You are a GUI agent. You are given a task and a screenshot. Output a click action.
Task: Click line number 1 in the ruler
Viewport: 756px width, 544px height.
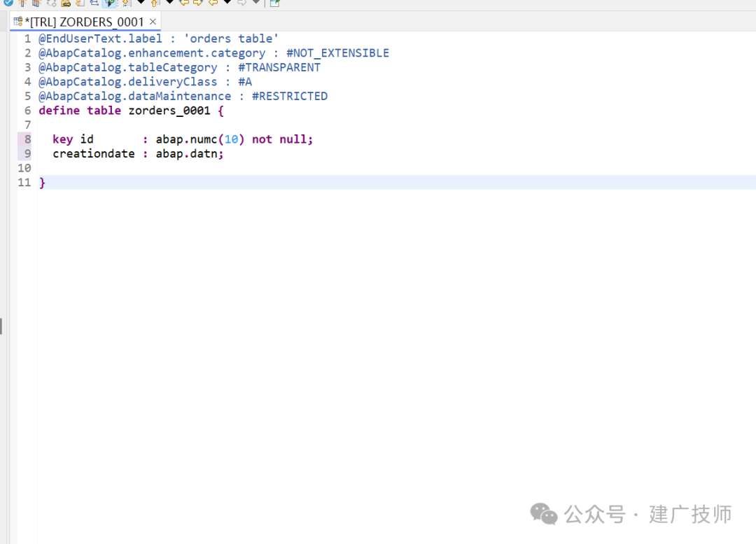(x=28, y=39)
